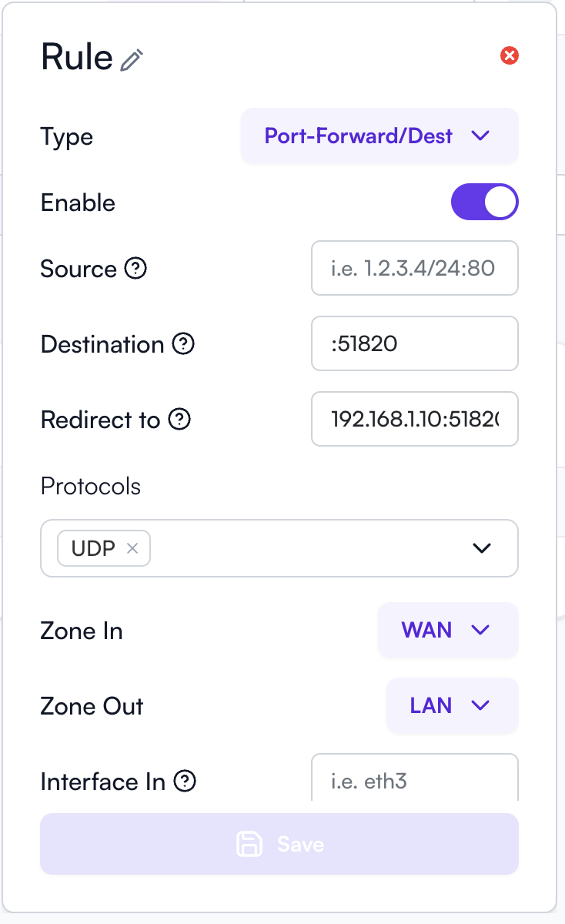
Task: Remove the UDP protocol tag
Action: point(132,548)
